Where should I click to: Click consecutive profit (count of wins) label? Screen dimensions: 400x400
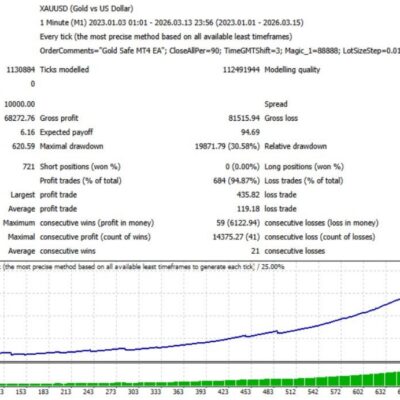[95, 237]
